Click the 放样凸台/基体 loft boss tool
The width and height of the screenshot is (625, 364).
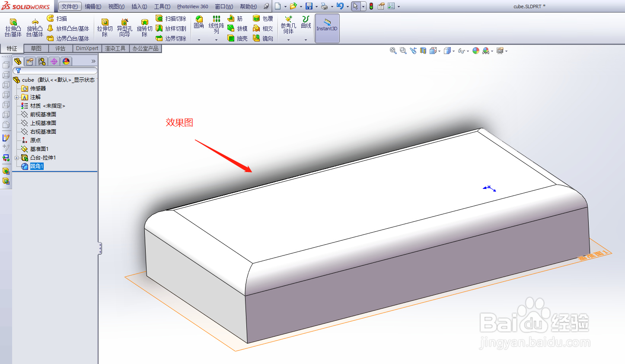point(68,29)
